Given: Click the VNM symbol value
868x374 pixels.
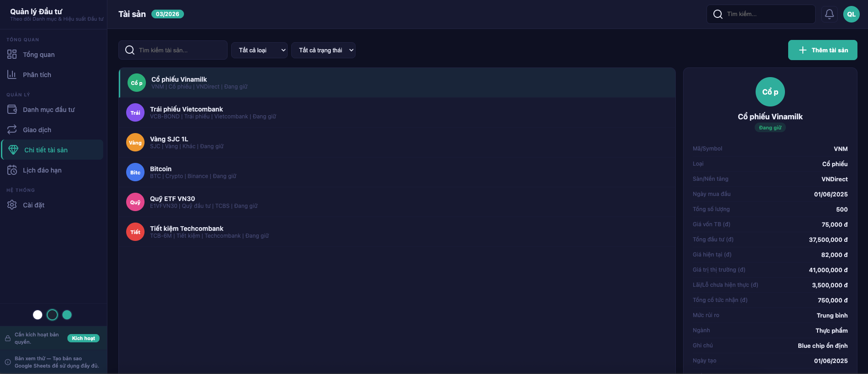Looking at the screenshot, I should pyautogui.click(x=840, y=149).
